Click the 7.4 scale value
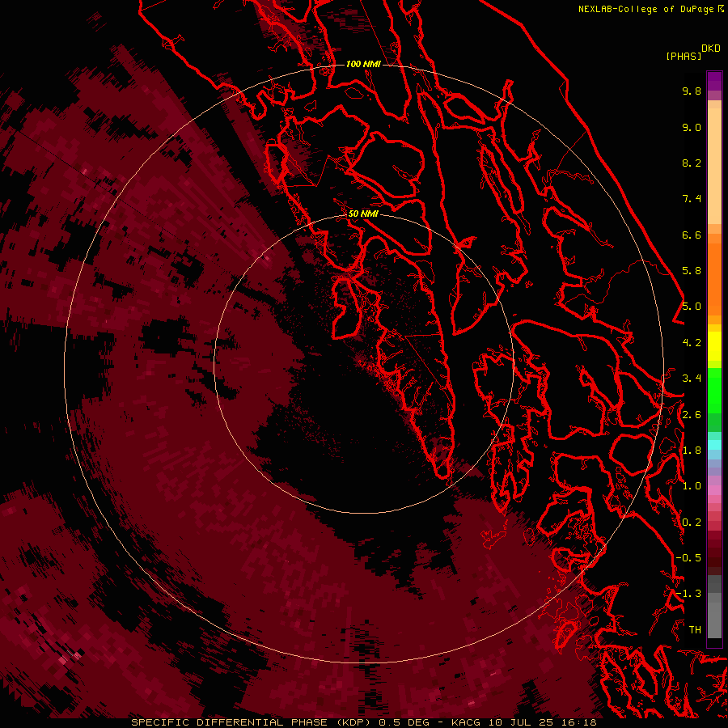Viewport: 728px width, 728px height. point(692,199)
